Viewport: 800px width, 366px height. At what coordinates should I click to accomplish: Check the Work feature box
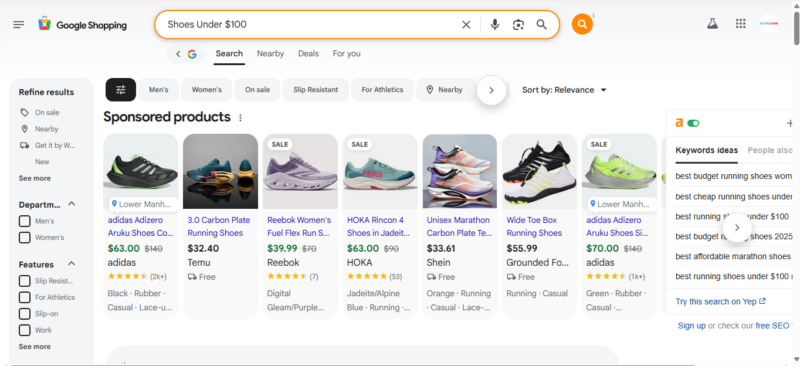click(x=24, y=330)
